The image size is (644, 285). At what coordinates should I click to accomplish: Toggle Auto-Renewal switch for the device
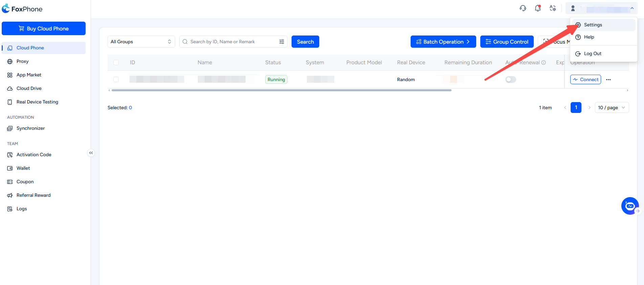(x=511, y=79)
